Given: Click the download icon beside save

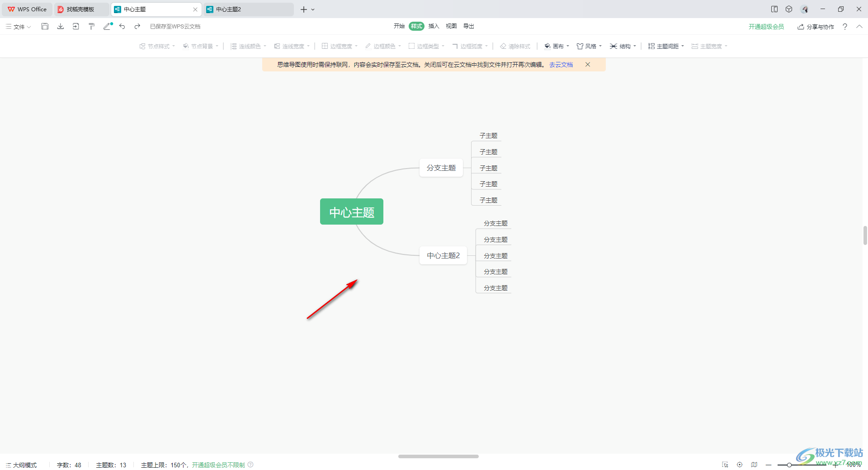Looking at the screenshot, I should coord(61,26).
